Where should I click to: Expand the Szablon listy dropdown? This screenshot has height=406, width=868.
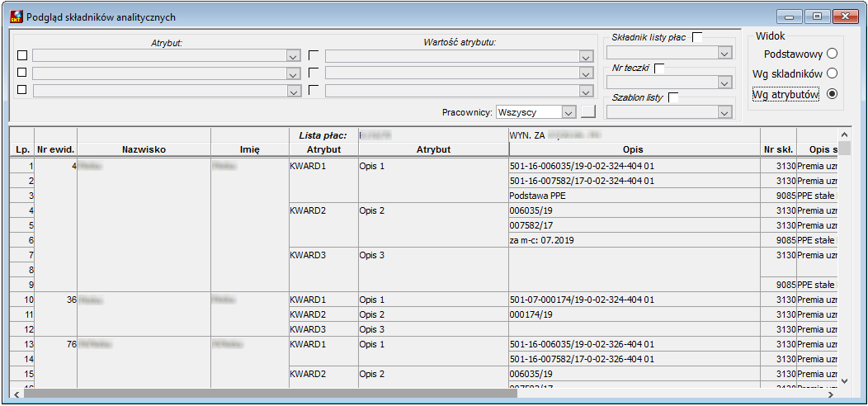pyautogui.click(x=724, y=112)
